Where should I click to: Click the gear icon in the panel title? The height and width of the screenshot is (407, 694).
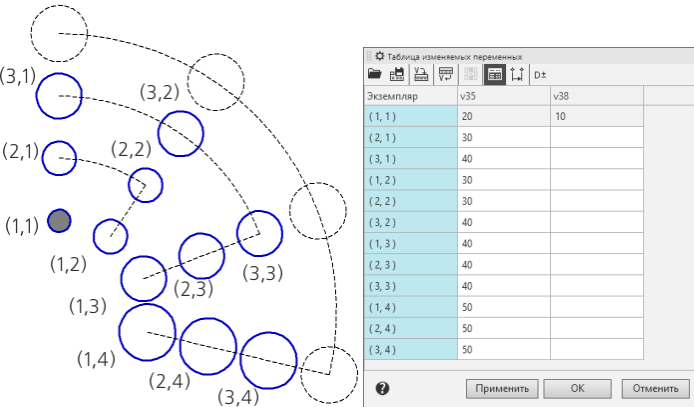[379, 56]
